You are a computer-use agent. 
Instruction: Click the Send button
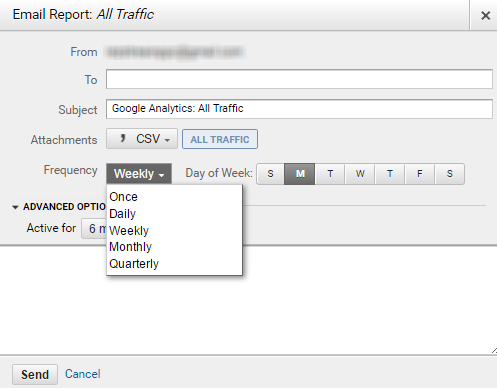[35, 374]
